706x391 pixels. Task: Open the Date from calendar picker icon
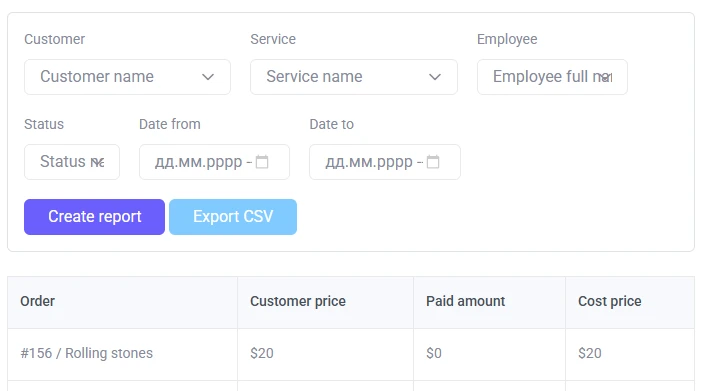pyautogui.click(x=262, y=162)
